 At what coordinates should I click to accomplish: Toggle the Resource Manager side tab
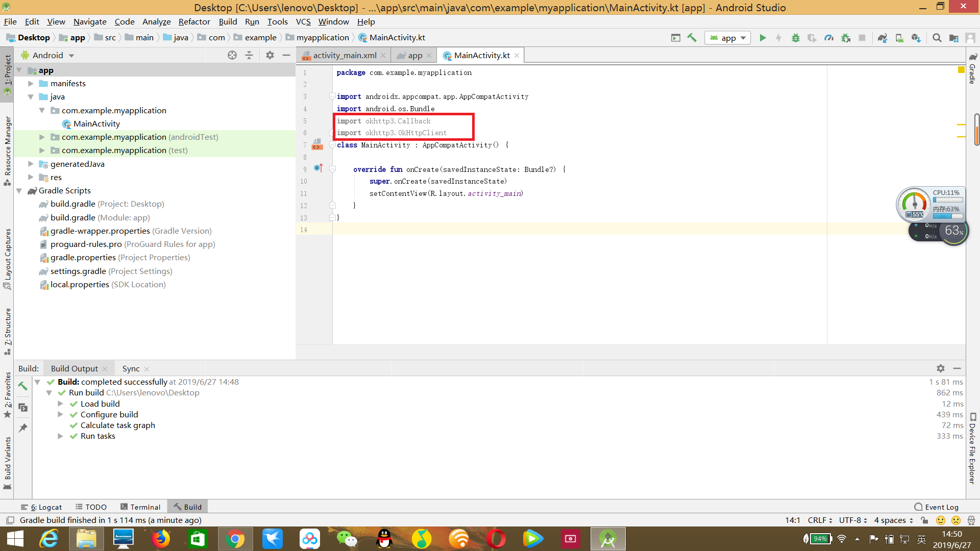click(7, 152)
